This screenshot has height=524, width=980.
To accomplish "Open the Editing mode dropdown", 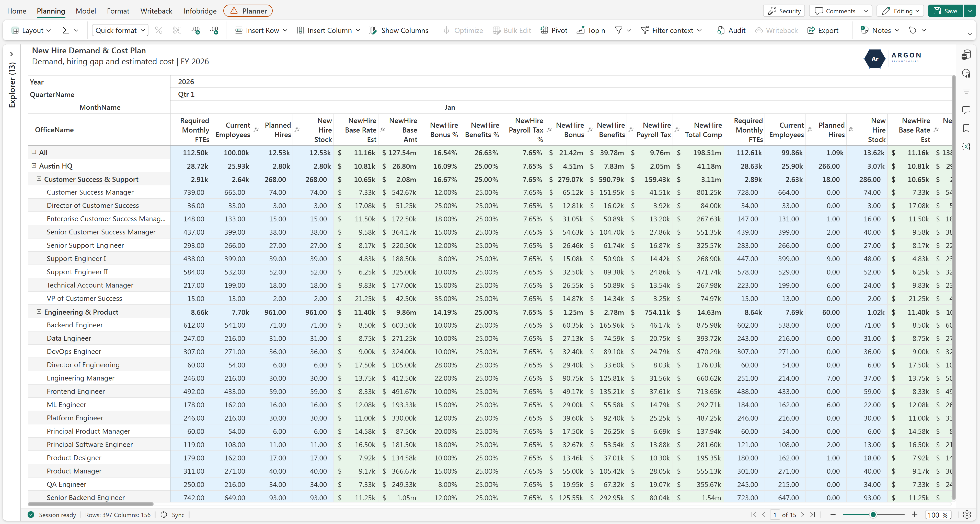I will (x=901, y=11).
